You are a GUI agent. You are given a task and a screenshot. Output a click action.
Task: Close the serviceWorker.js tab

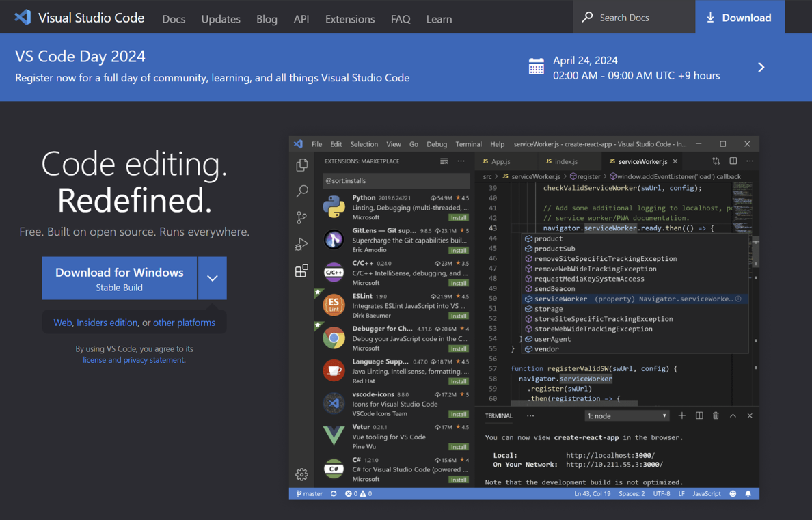(675, 161)
